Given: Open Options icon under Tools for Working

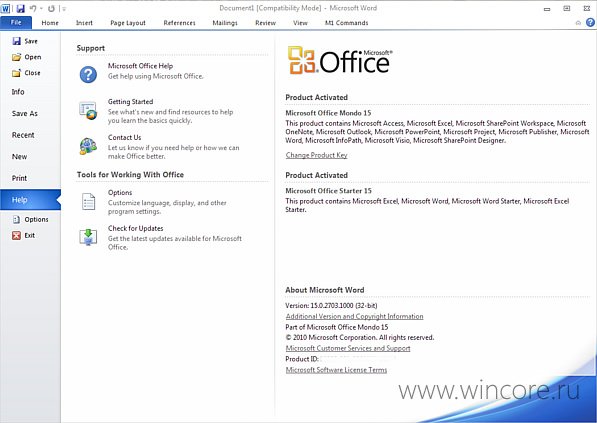Looking at the screenshot, I should (x=88, y=201).
